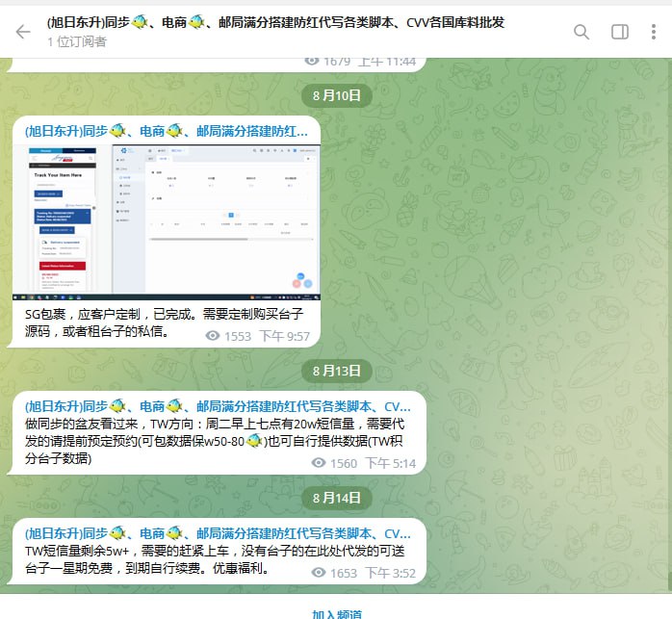This screenshot has height=619, width=672.
Task: Click the 1560 view count eye icon
Action: [x=319, y=462]
